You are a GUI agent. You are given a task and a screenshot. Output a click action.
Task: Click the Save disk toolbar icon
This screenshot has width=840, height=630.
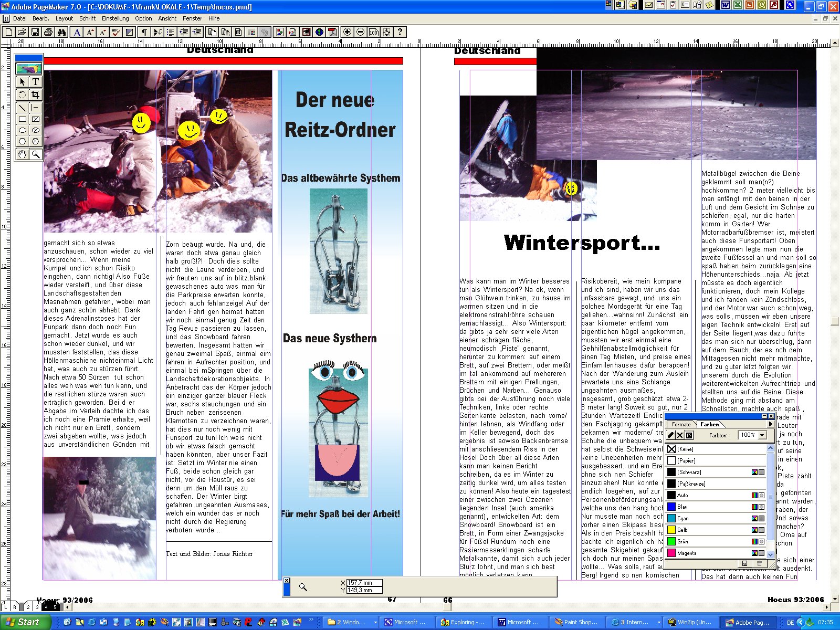tap(35, 32)
